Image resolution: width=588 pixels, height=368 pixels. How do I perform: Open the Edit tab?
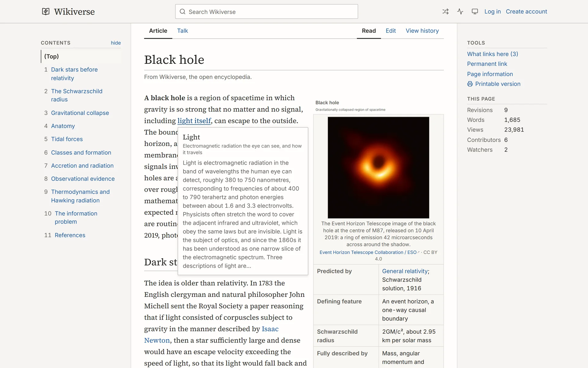point(390,31)
